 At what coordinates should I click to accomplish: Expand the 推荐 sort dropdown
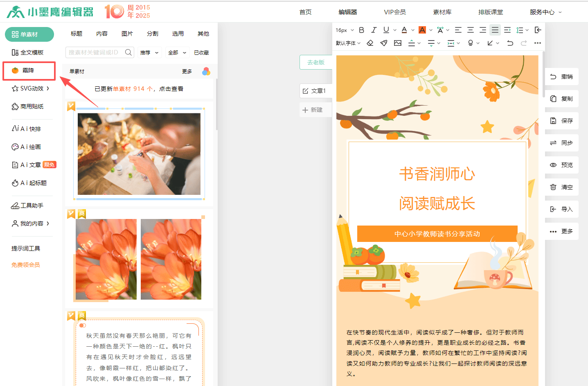(149, 53)
